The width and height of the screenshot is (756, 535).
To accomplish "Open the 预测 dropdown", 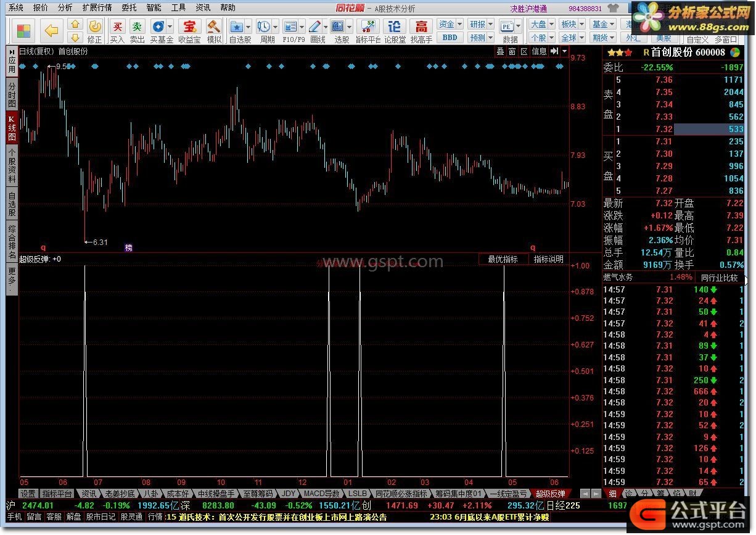I will point(481,38).
